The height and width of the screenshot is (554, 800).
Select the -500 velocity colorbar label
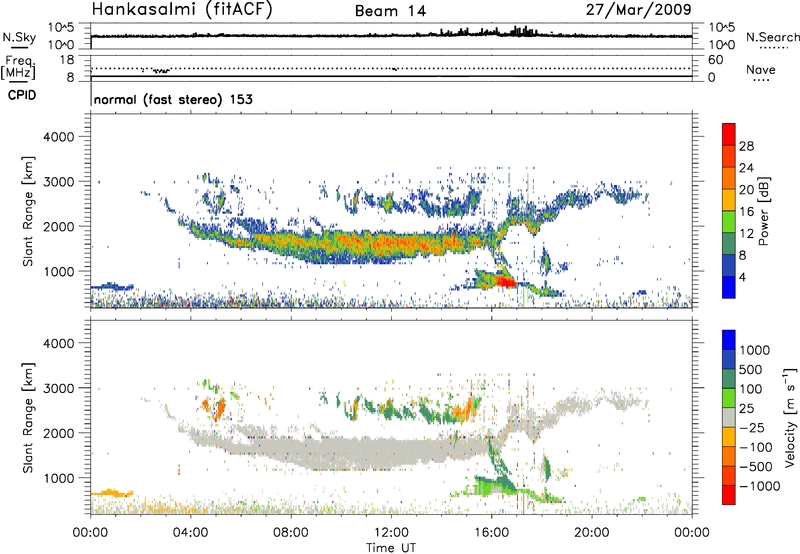[756, 466]
